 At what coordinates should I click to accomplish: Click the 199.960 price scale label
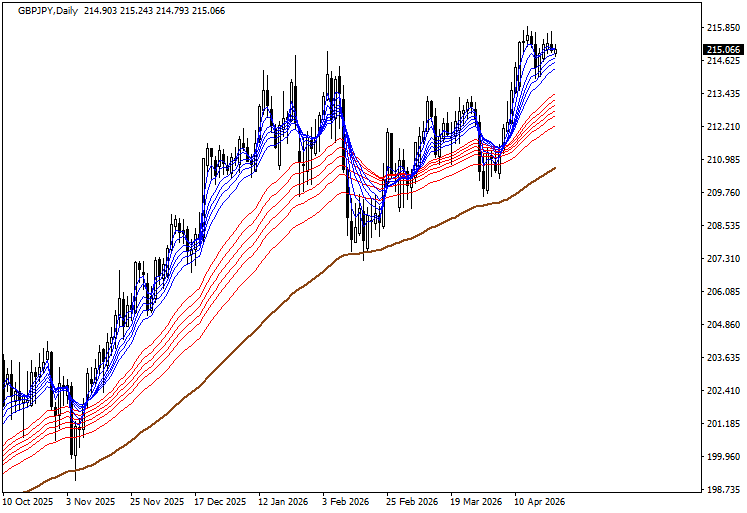(722, 457)
